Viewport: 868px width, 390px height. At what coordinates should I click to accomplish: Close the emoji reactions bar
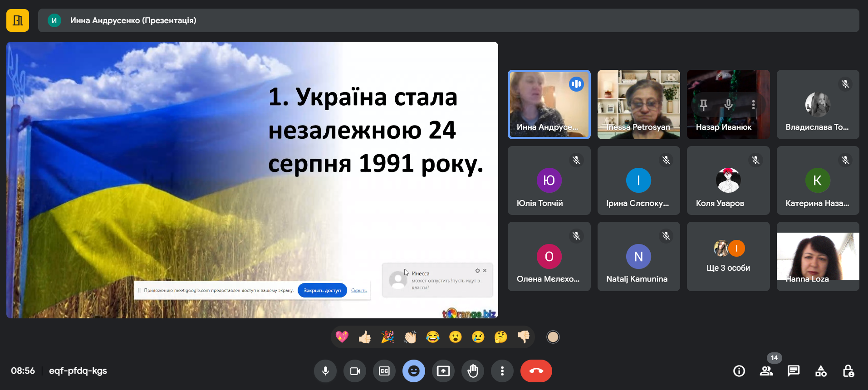click(414, 371)
